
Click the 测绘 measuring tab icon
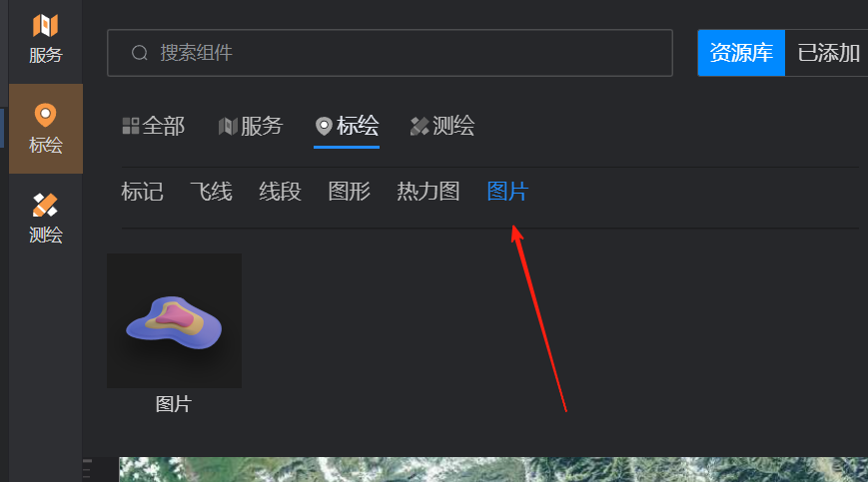pyautogui.click(x=420, y=126)
